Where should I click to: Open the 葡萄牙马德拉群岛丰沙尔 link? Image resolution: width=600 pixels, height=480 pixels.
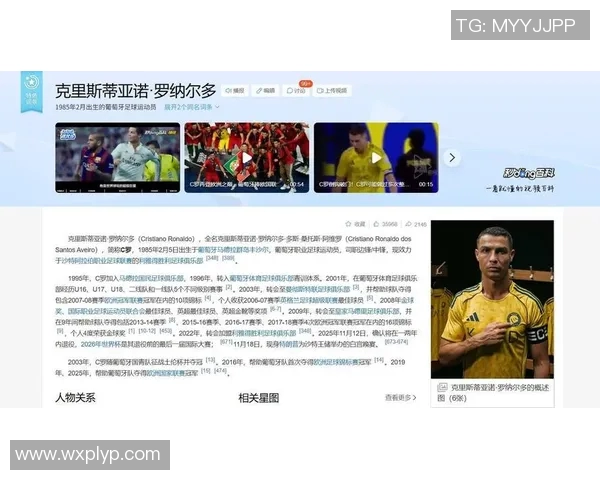pos(233,250)
